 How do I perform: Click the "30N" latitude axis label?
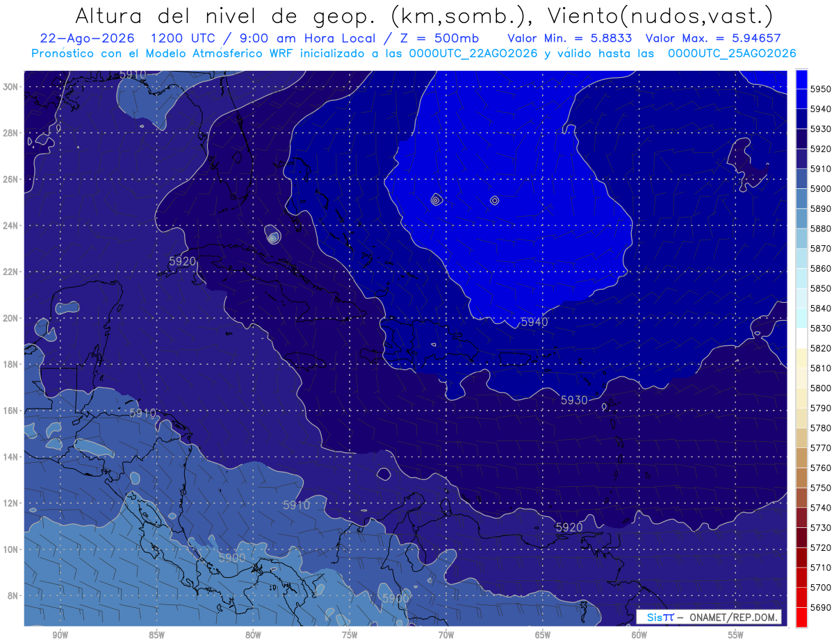pos(10,86)
